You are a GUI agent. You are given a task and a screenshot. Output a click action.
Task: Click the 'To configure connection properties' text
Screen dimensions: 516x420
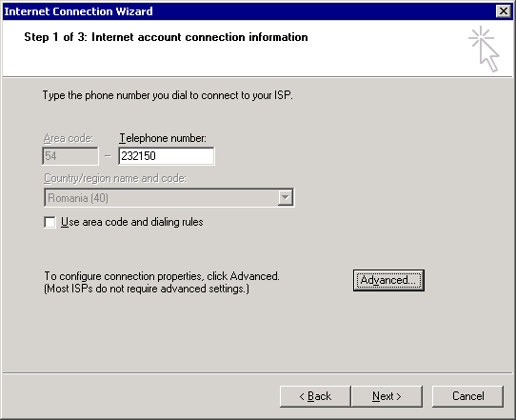162,276
